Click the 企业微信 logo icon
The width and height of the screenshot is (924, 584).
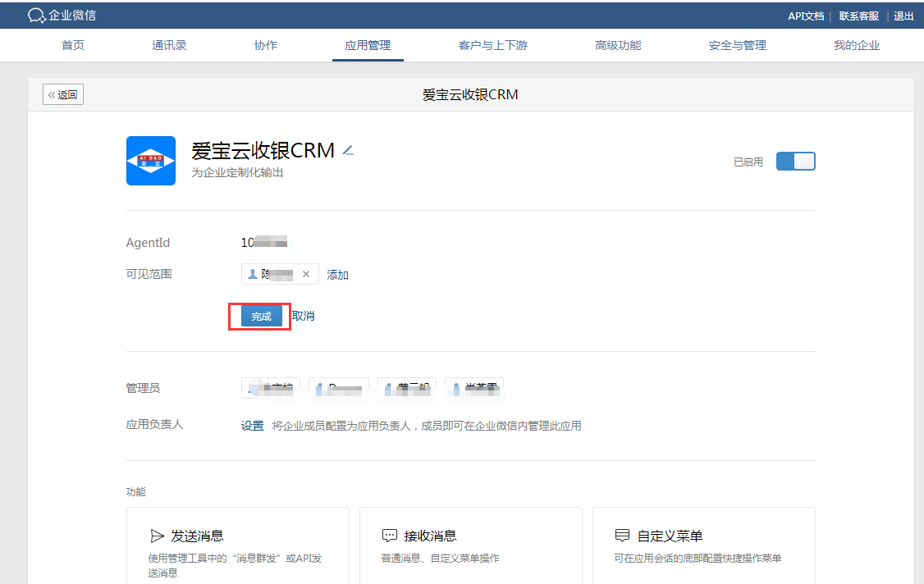pyautogui.click(x=37, y=16)
